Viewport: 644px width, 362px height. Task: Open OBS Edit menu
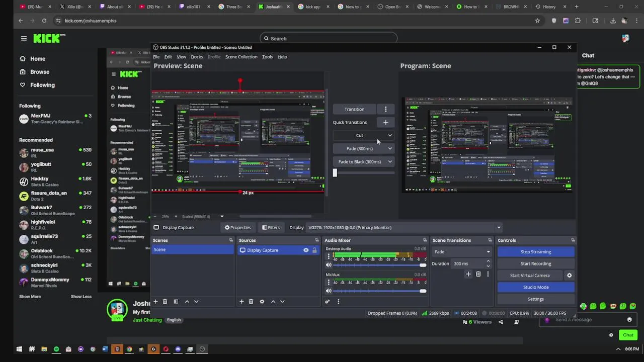(x=168, y=57)
